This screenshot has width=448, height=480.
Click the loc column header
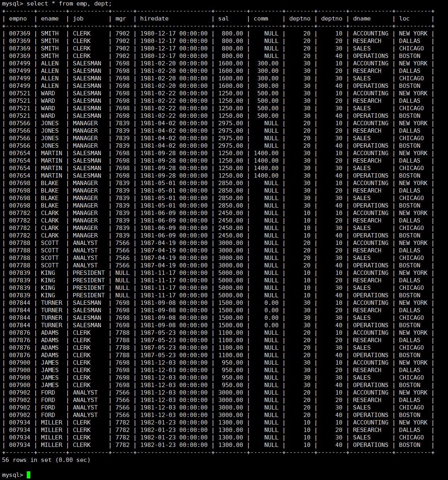click(404, 19)
